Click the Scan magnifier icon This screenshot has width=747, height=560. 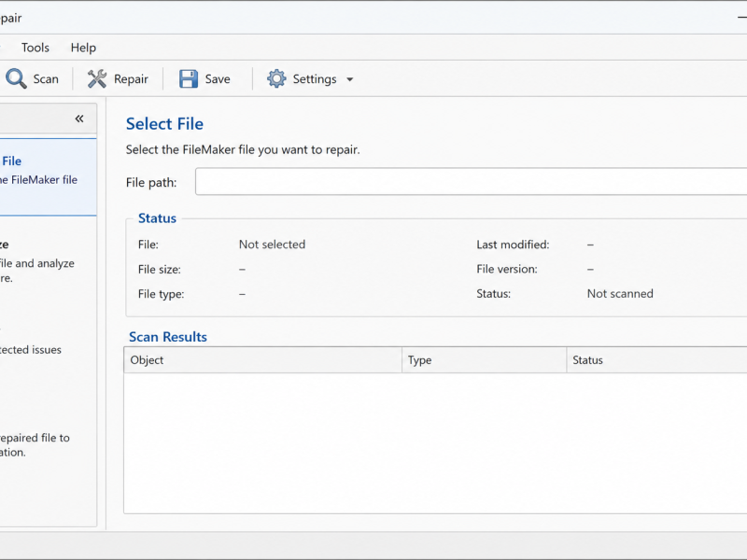coord(16,78)
